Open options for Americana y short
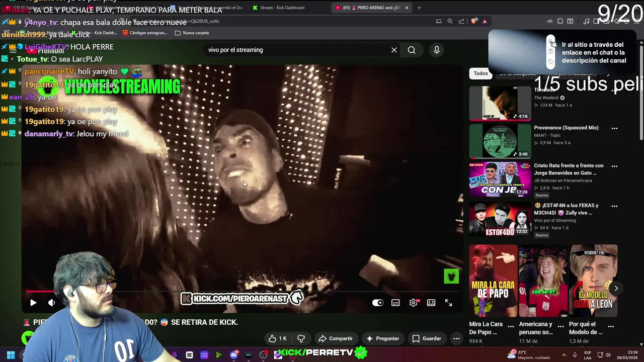 (x=560, y=326)
